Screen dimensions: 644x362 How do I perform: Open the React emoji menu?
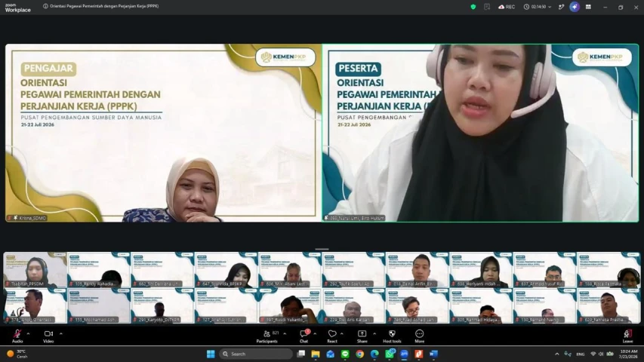coord(332,336)
